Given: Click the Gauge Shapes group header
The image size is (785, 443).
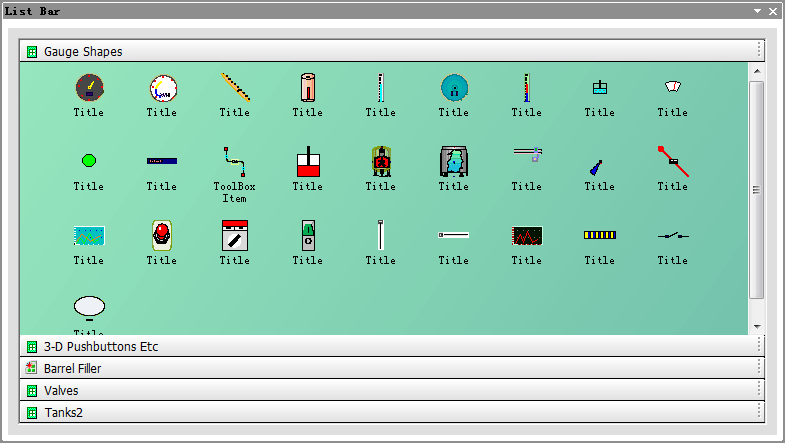Looking at the screenshot, I should click(x=82, y=51).
